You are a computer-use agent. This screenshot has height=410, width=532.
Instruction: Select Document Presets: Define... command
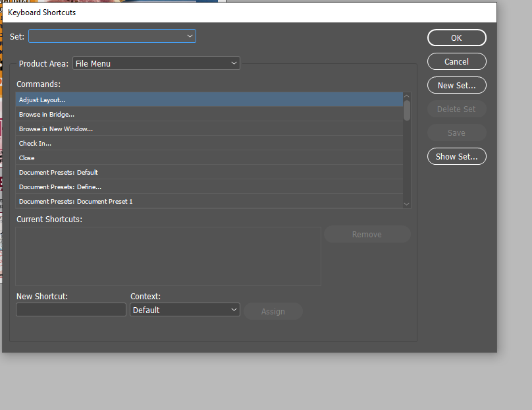tap(209, 187)
